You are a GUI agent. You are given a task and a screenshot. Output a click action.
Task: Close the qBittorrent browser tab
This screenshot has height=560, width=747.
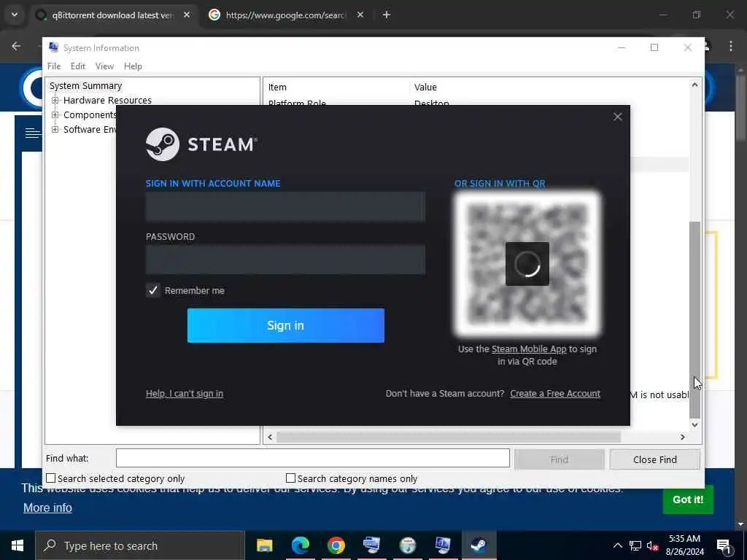point(187,15)
